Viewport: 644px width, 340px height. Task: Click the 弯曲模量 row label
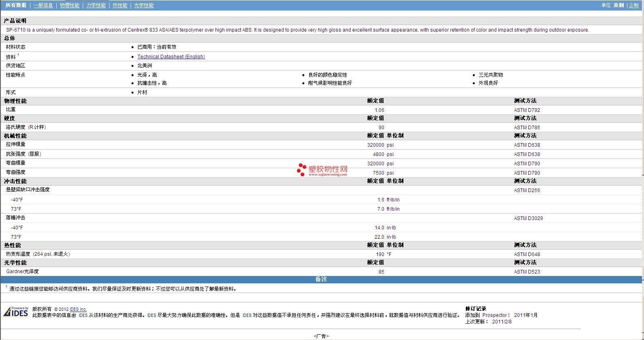click(15, 163)
